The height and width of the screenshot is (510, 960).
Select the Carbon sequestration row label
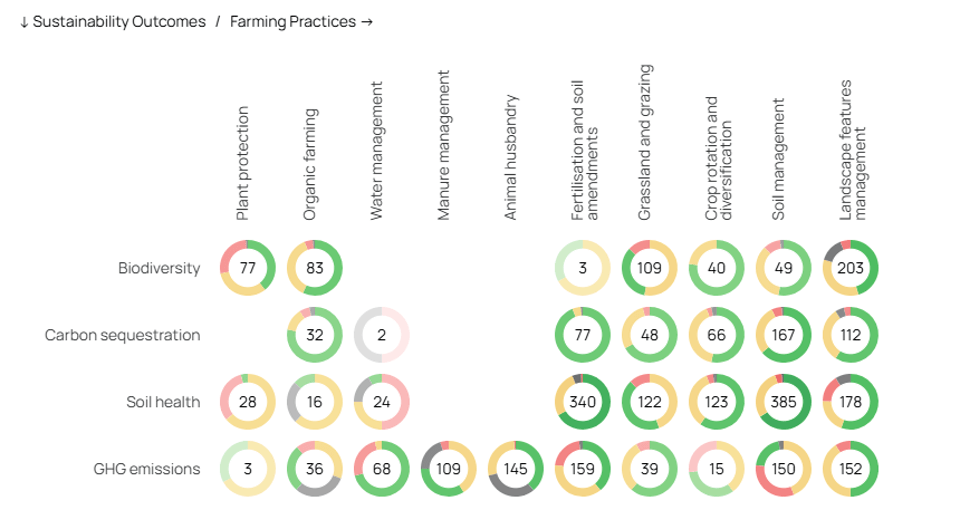pyautogui.click(x=122, y=335)
